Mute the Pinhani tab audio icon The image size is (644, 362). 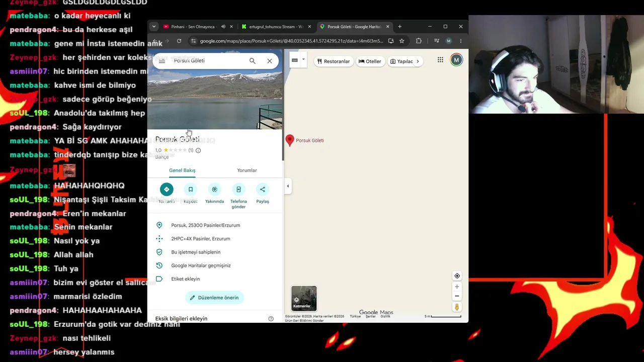(x=223, y=27)
